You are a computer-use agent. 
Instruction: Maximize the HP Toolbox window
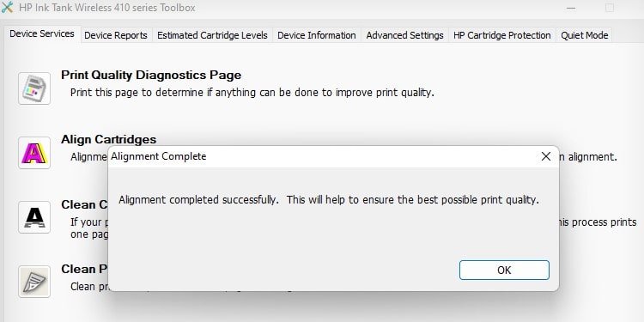tap(610, 8)
